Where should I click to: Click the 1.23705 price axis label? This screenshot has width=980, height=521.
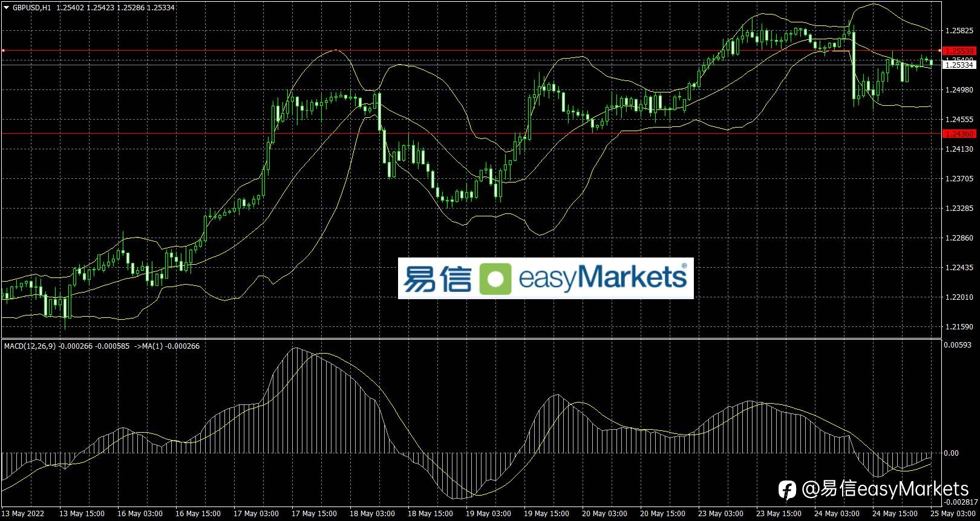(959, 179)
